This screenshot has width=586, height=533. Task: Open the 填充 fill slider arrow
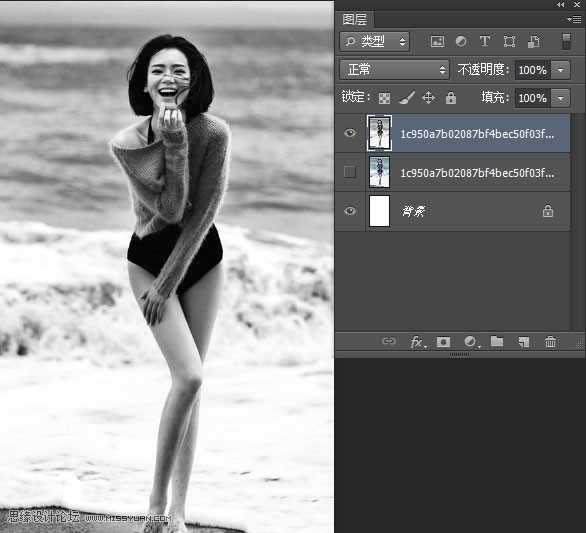(560, 98)
